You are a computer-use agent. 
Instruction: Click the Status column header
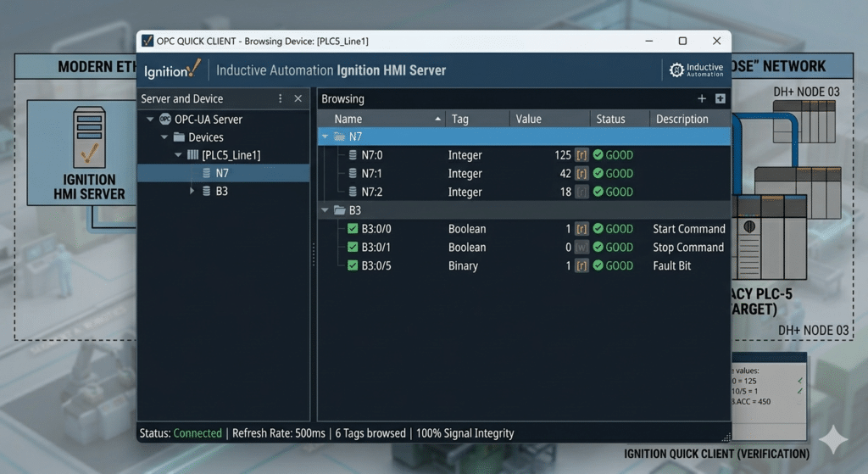point(620,119)
